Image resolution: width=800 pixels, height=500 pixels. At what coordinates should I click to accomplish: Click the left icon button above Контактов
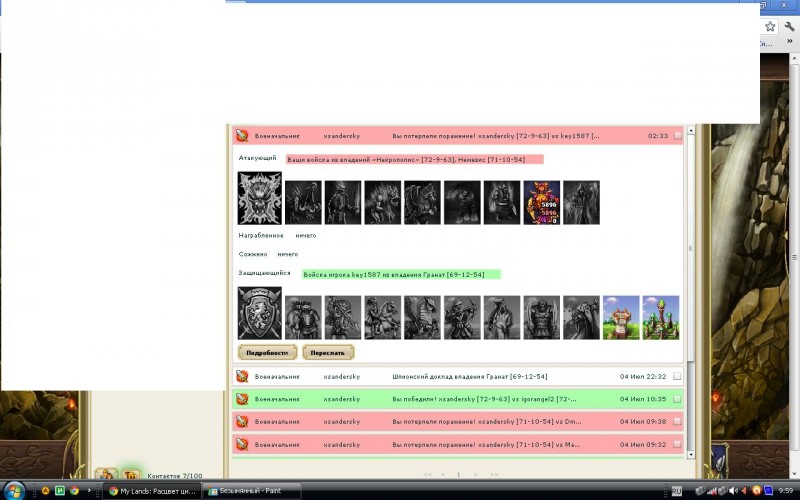[107, 474]
